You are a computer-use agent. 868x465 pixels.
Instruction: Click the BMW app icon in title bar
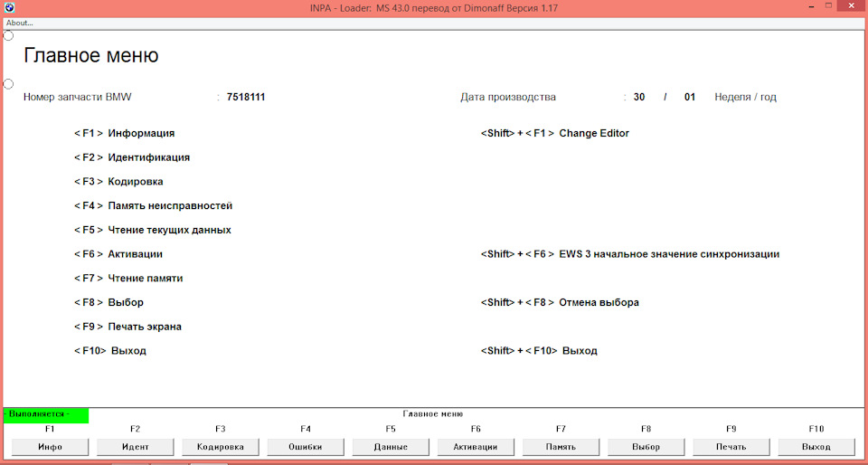coord(9,8)
